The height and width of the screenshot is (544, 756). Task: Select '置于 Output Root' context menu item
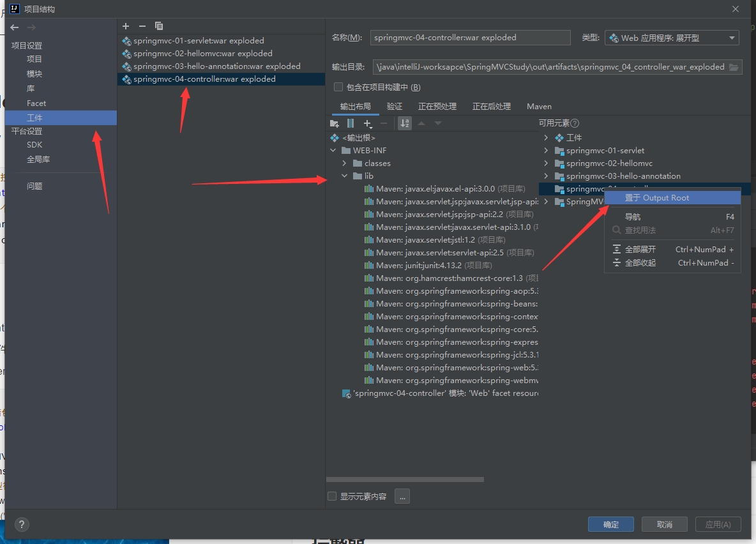pos(657,198)
